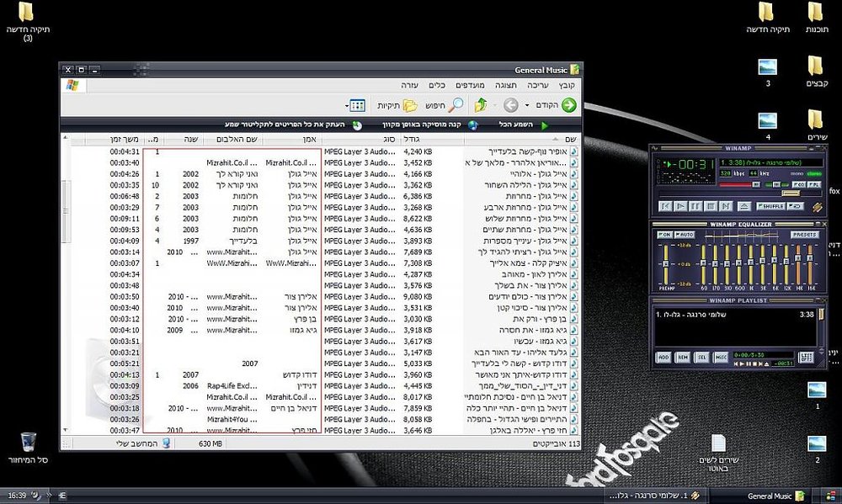
Task: Click Winamp Play button
Action: (x=679, y=206)
